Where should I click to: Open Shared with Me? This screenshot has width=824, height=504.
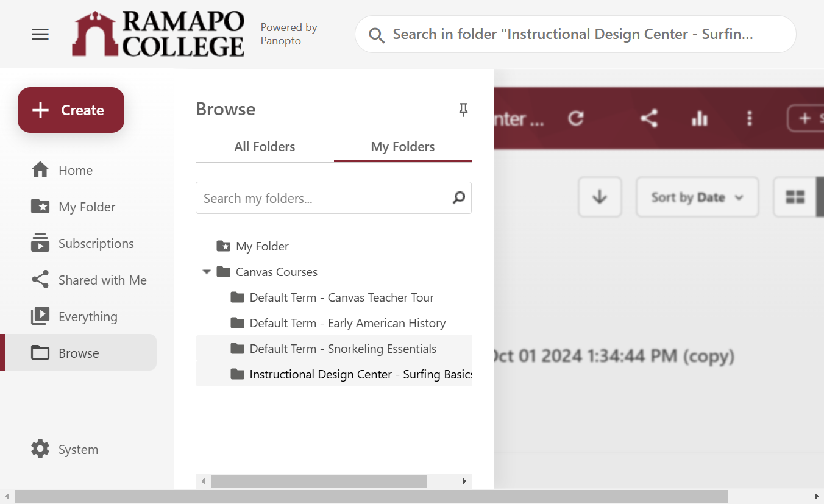[x=89, y=280]
